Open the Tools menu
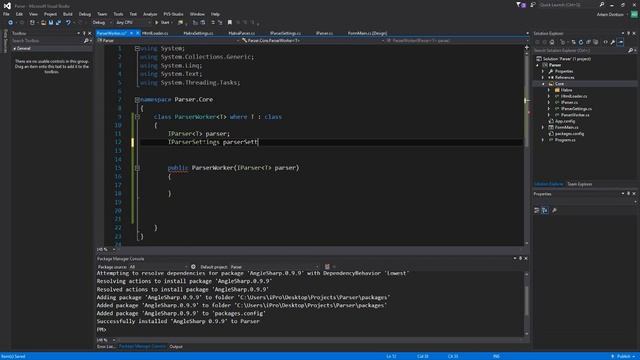 (x=118, y=14)
